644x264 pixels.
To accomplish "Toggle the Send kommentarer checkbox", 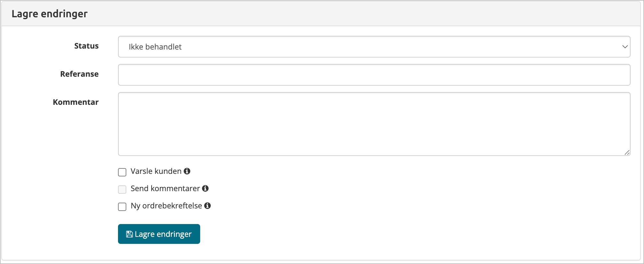I will pyautogui.click(x=122, y=190).
